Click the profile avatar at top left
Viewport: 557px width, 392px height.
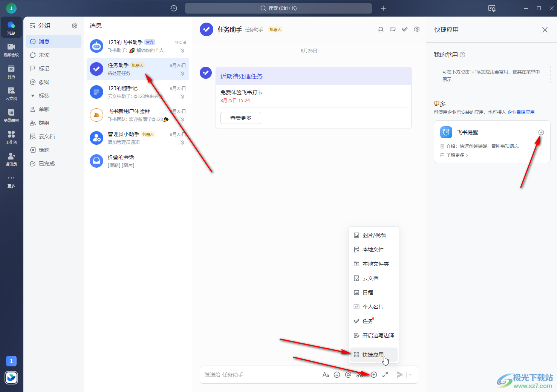pos(11,8)
